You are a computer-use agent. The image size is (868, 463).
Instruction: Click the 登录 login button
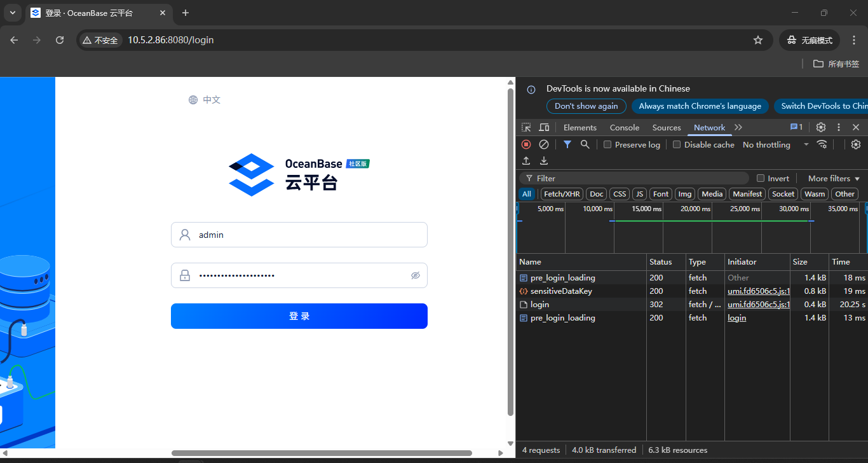pyautogui.click(x=299, y=316)
